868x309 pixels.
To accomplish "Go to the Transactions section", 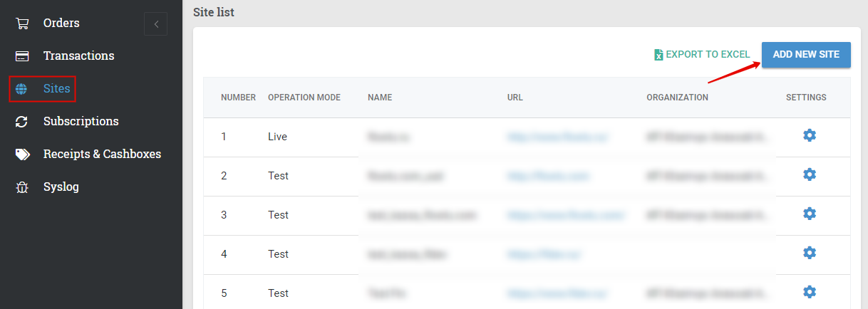I will pos(78,56).
